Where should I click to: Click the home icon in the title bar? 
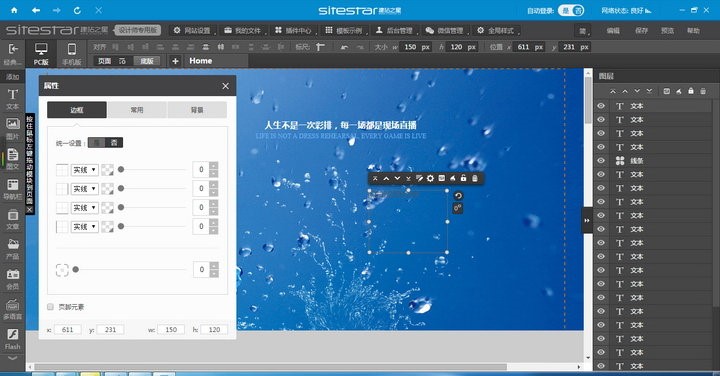coord(14,10)
